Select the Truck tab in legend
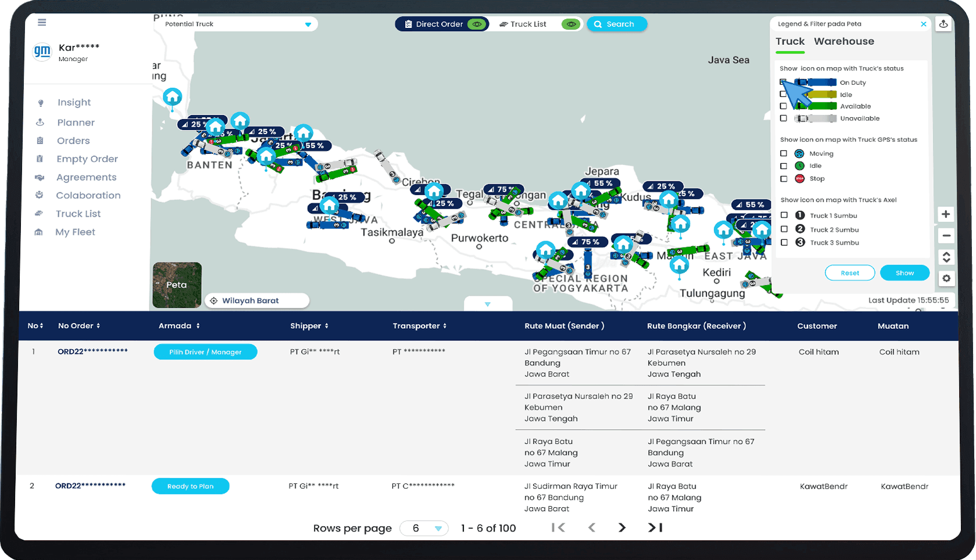The height and width of the screenshot is (560, 976). [790, 41]
